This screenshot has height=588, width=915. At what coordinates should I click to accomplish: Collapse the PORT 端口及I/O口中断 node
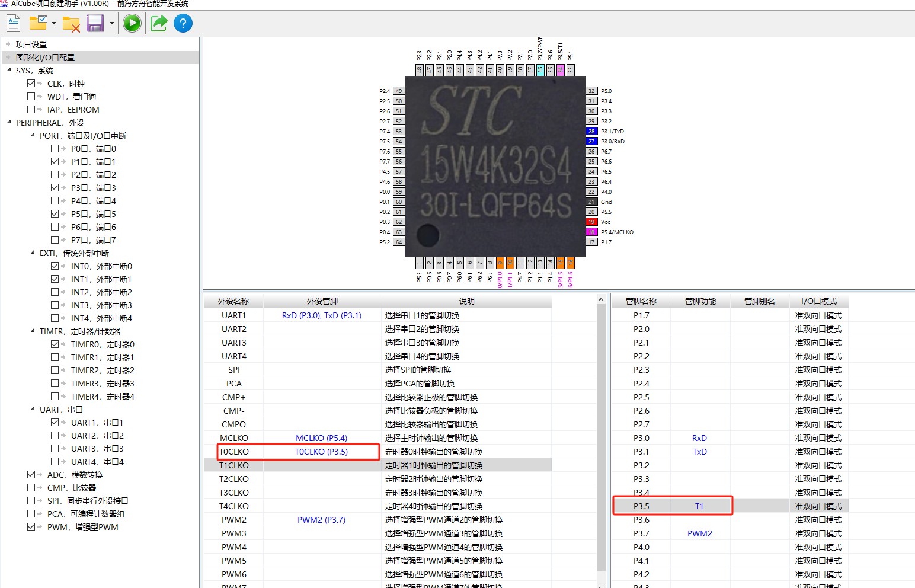tap(33, 136)
